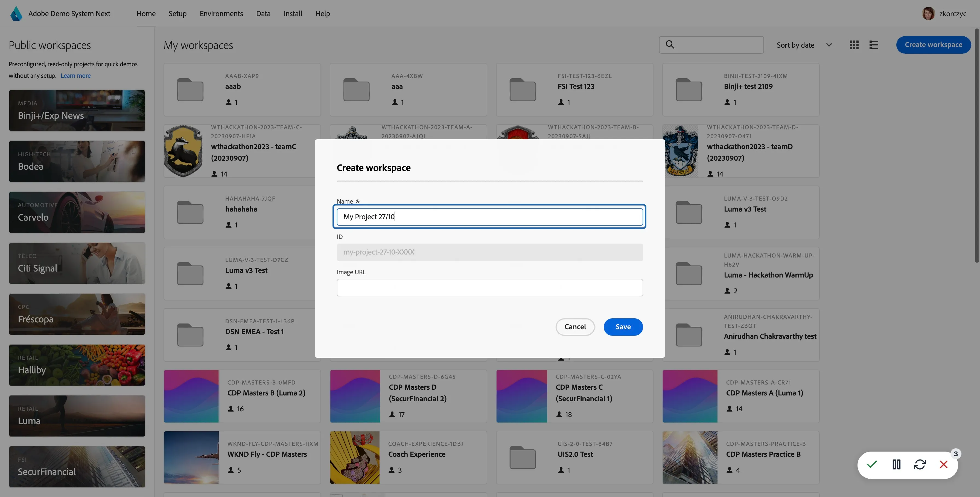Focus the workspace Name input field

click(490, 217)
